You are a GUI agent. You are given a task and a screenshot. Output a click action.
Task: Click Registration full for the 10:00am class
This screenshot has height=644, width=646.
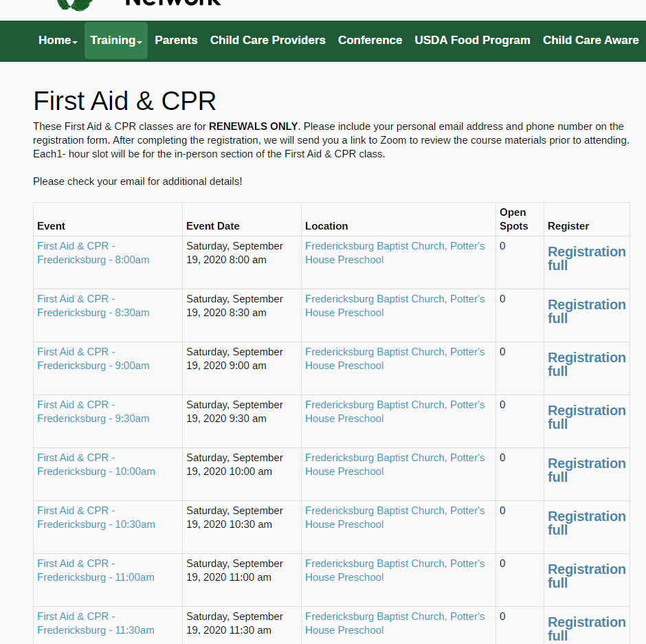[x=586, y=470]
